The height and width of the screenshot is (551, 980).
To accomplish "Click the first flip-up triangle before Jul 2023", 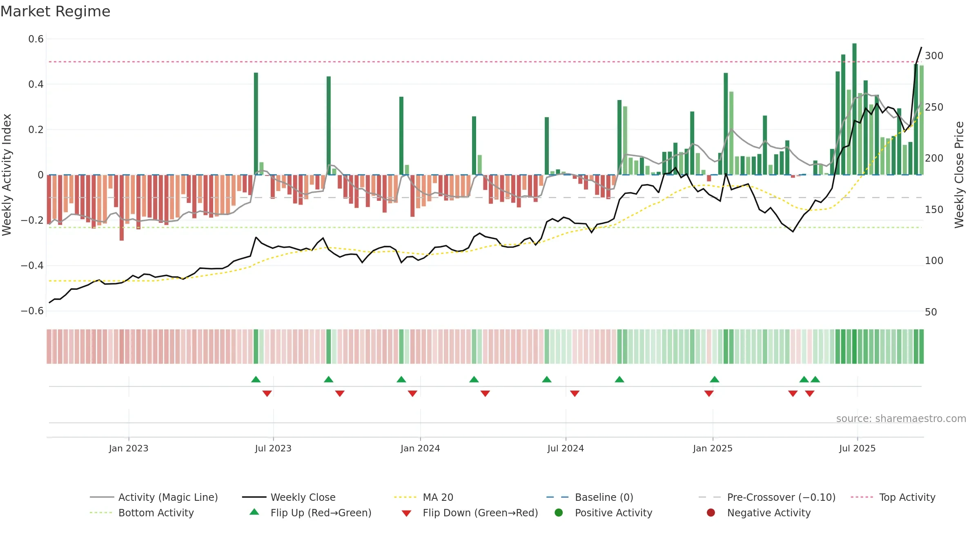I will click(x=256, y=380).
